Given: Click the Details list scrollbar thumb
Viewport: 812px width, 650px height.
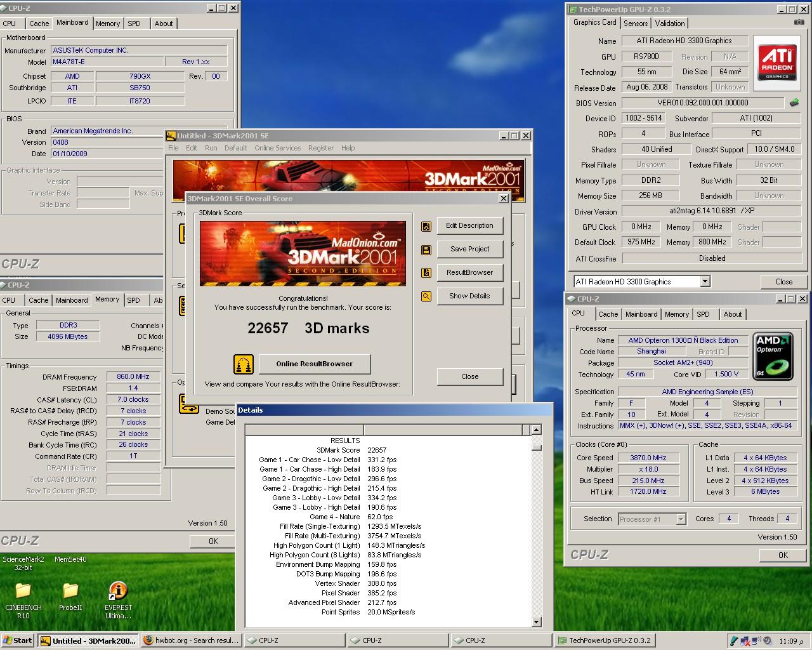Looking at the screenshot, I should tap(536, 447).
